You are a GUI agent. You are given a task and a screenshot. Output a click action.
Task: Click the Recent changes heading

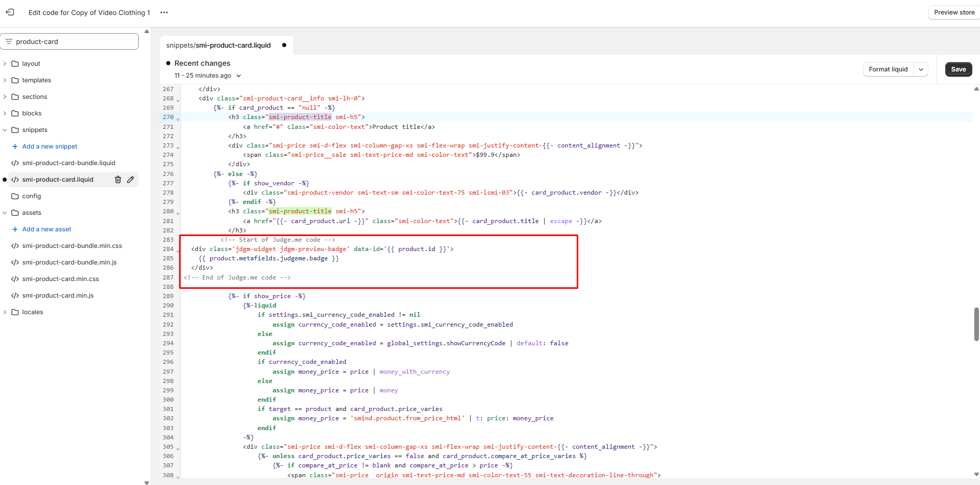point(202,63)
